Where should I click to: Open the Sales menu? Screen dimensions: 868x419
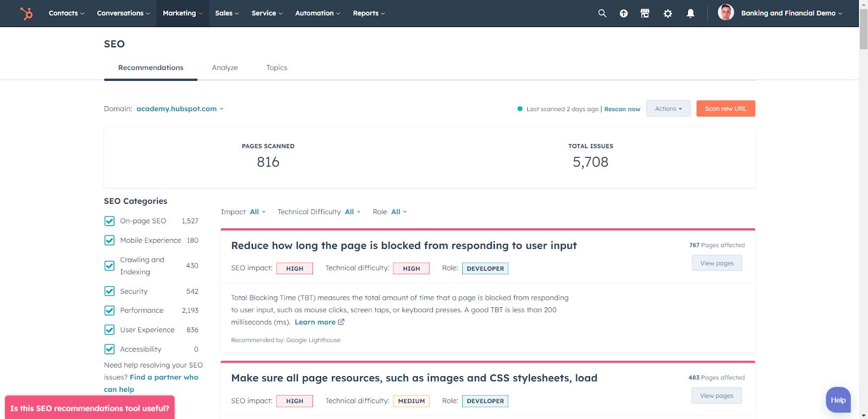pos(227,13)
